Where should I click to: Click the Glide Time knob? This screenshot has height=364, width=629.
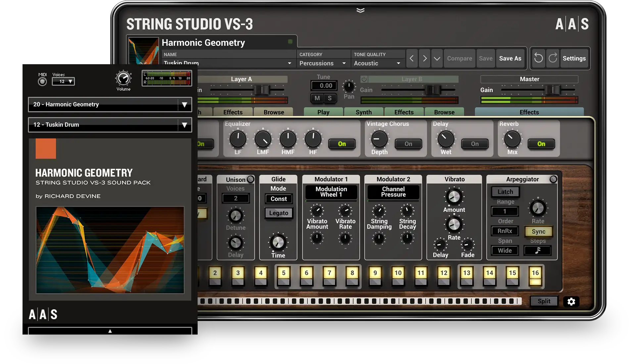click(278, 243)
